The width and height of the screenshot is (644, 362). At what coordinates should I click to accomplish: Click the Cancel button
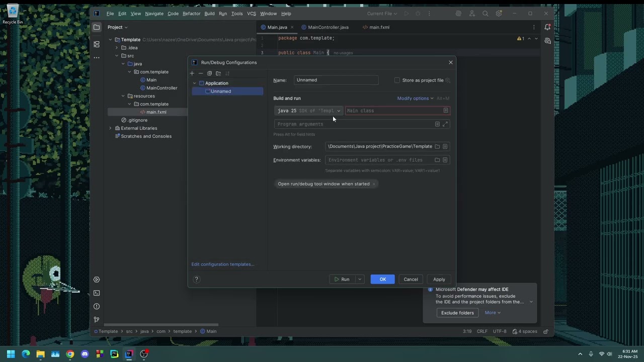pyautogui.click(x=411, y=280)
